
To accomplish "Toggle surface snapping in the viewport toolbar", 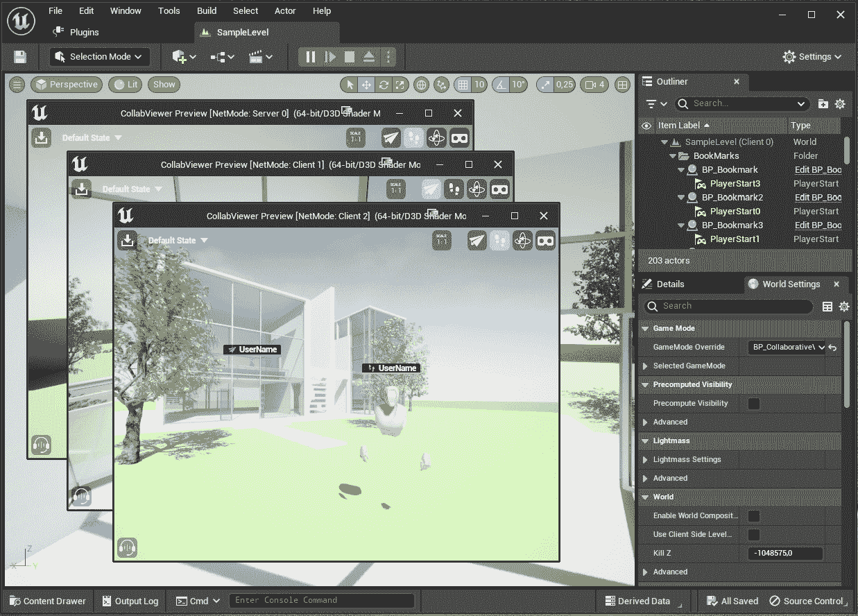I will [x=440, y=84].
